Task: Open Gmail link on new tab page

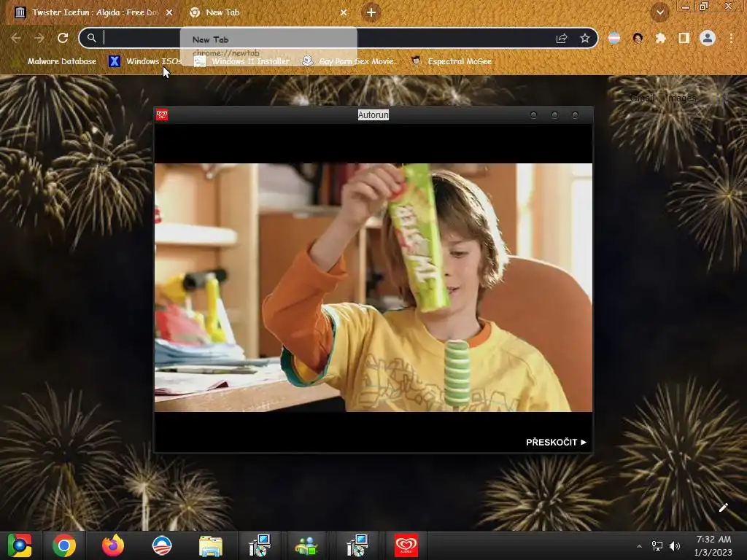Action: click(642, 98)
